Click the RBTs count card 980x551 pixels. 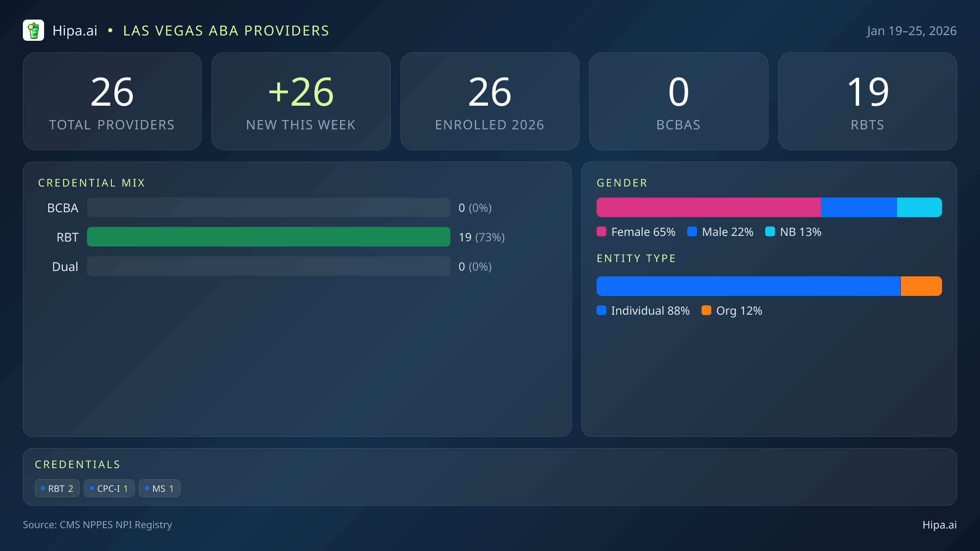[x=867, y=101]
